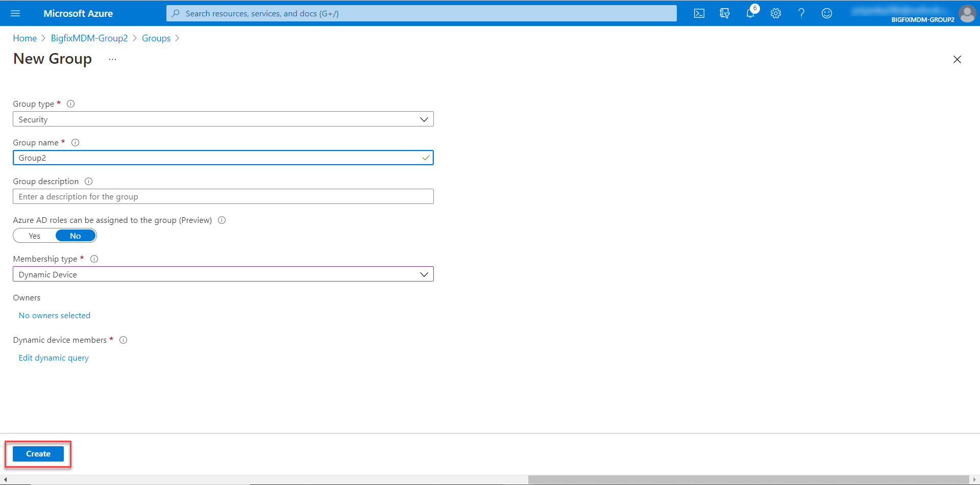Viewport: 980px width, 485px height.
Task: Click the Microsoft Azure logo text
Action: 78,13
